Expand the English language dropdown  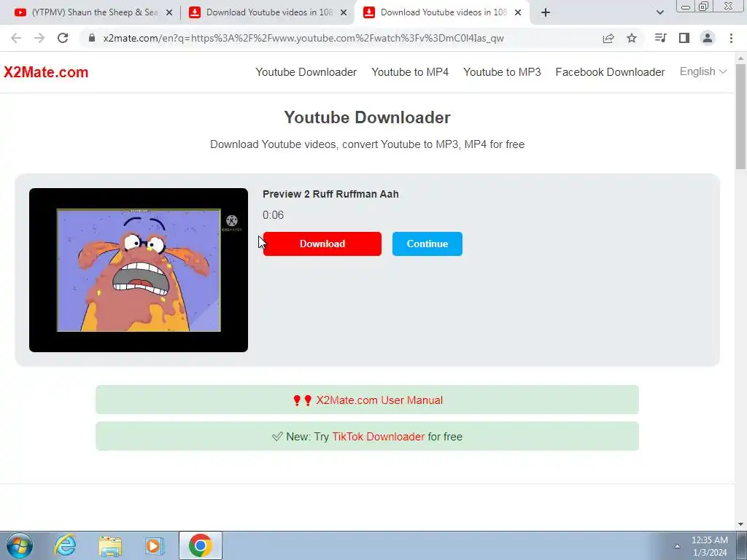click(703, 71)
